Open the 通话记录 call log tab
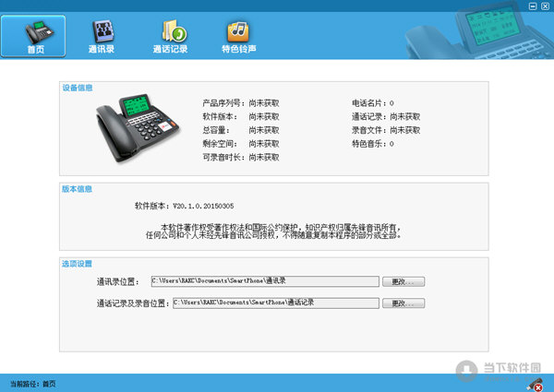Image resolution: width=554 pixels, height=392 pixels. (170, 37)
